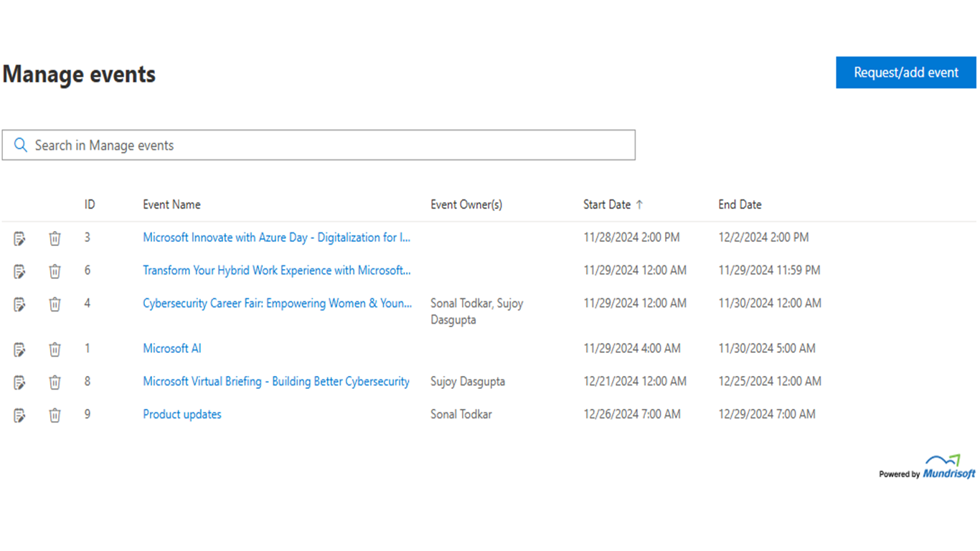This screenshot has width=980, height=551.
Task: Click the search magnifier icon
Action: 21,146
